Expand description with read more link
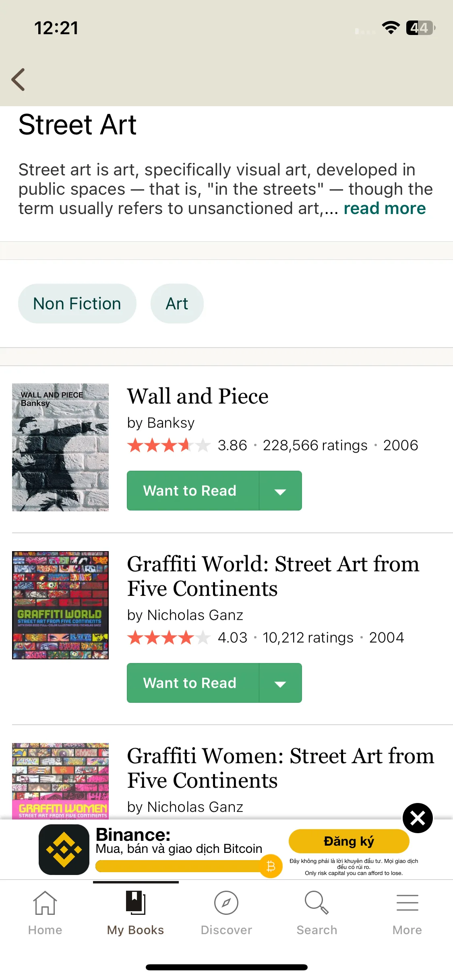The width and height of the screenshot is (453, 980). [x=385, y=208]
